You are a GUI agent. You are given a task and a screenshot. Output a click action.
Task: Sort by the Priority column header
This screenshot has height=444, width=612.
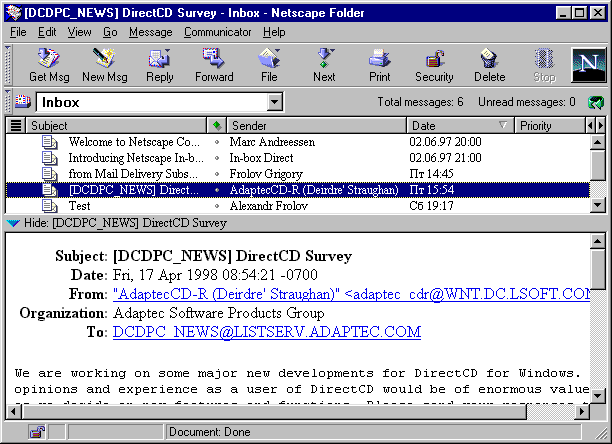(x=550, y=126)
